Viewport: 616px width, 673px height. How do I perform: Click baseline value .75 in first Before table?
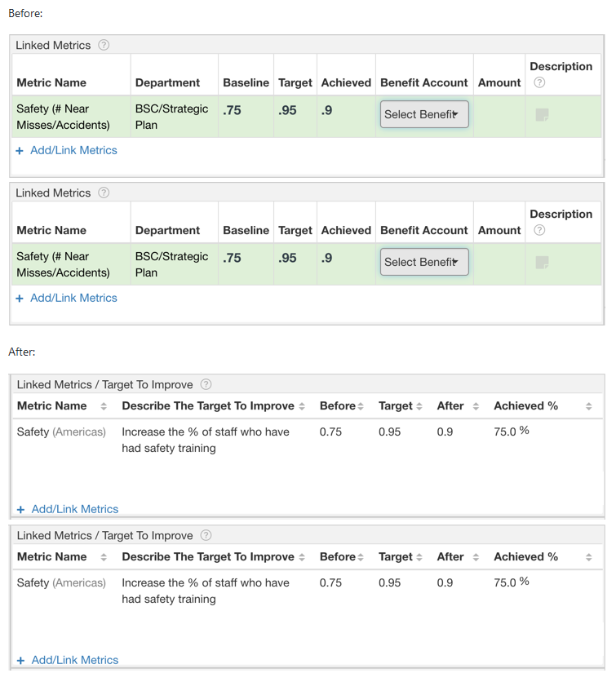pyautogui.click(x=232, y=110)
